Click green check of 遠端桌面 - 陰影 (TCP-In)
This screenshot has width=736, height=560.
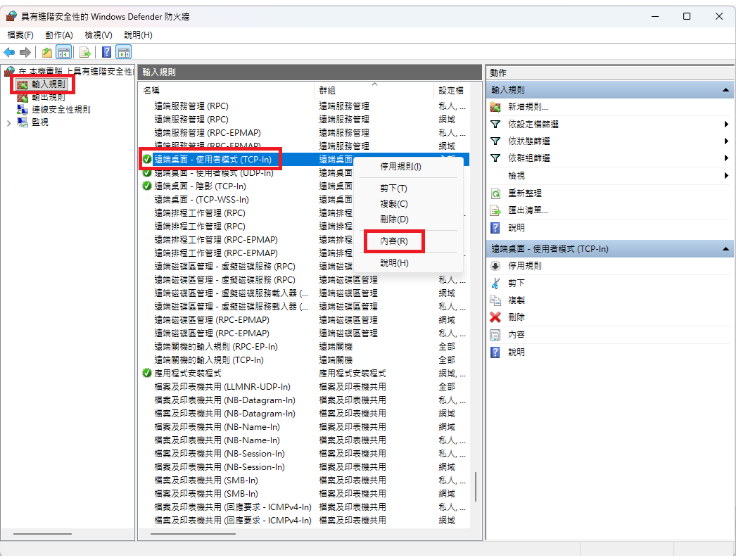point(146,186)
